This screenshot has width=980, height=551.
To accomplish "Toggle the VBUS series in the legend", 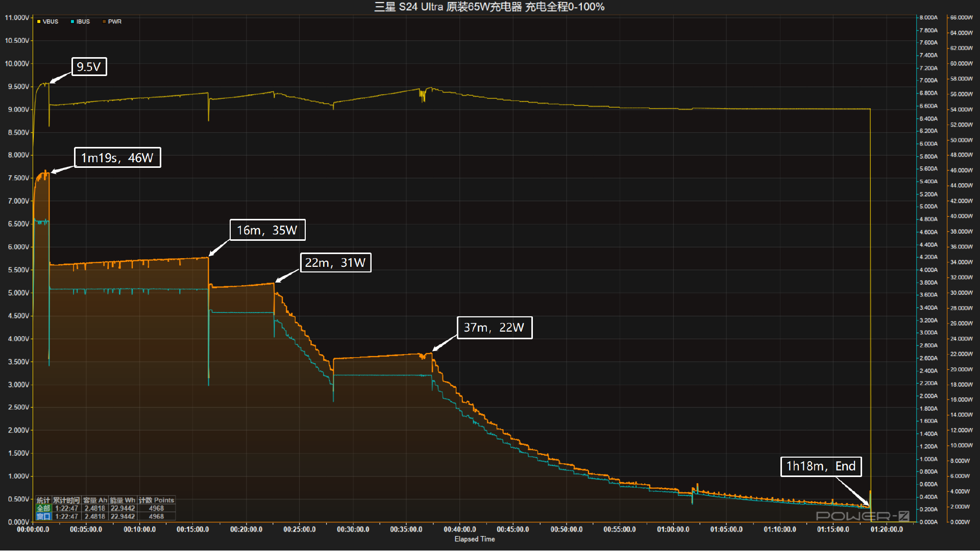I will tap(48, 21).
